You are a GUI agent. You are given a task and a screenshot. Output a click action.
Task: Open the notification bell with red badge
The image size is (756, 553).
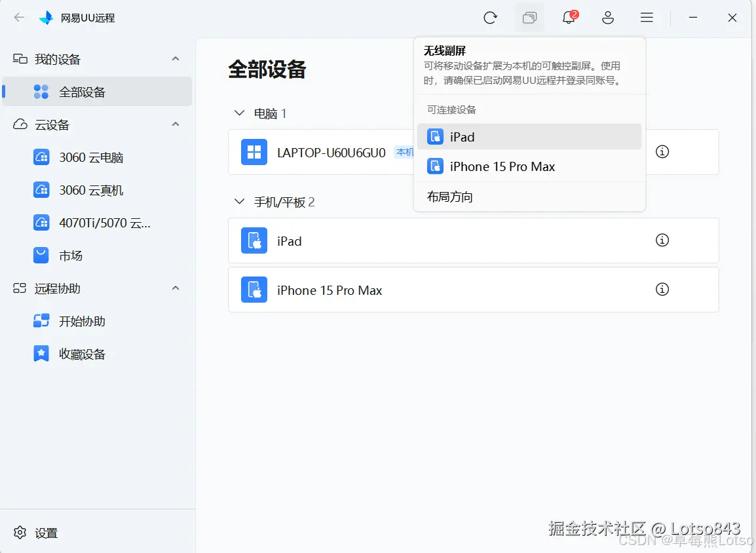point(568,18)
